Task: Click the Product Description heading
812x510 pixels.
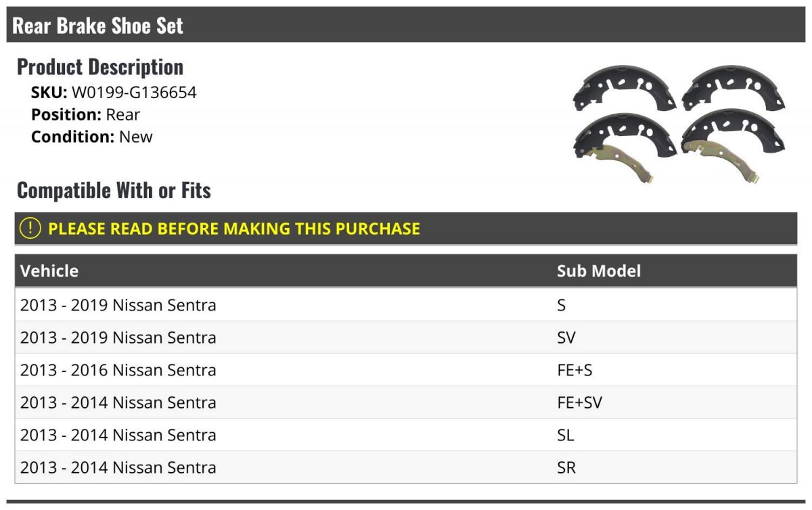Action: pos(100,66)
